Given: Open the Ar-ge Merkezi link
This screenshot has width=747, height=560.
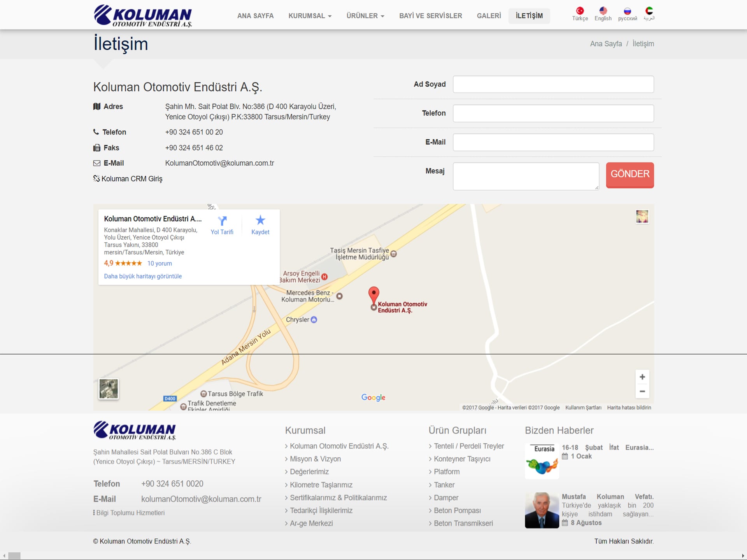Looking at the screenshot, I should (x=311, y=523).
